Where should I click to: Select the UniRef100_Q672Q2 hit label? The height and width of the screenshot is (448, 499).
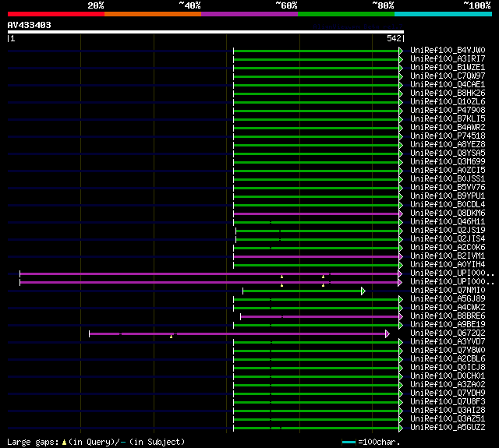448,333
